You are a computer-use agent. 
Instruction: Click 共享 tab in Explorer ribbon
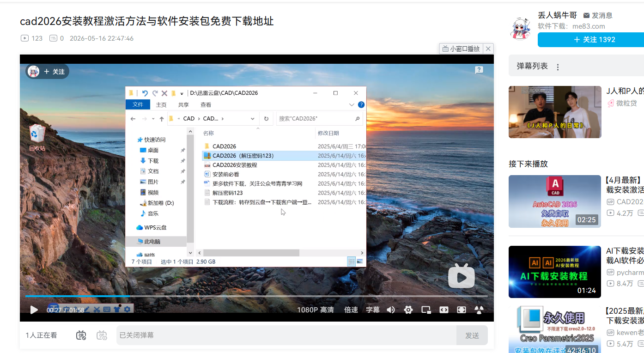pyautogui.click(x=183, y=104)
